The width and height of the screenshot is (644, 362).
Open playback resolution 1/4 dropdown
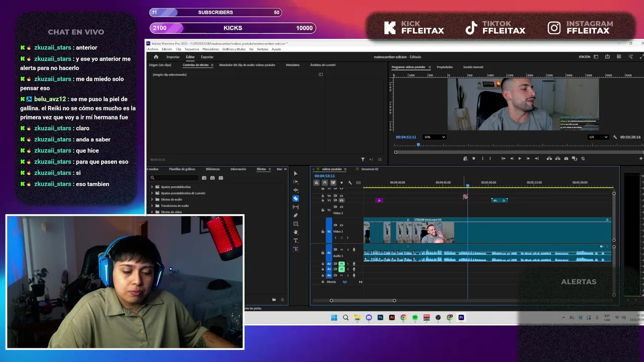598,137
